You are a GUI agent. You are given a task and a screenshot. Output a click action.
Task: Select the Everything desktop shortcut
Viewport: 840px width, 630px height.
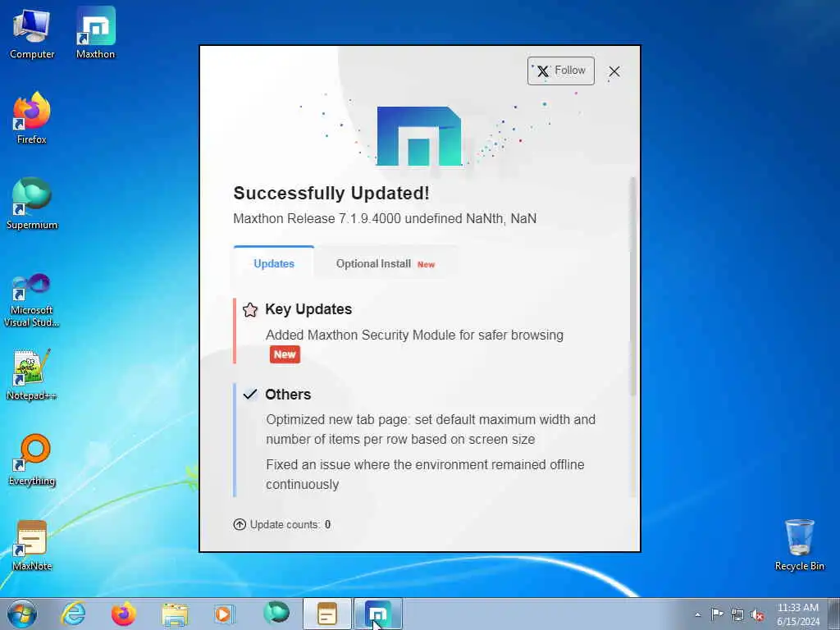32,459
